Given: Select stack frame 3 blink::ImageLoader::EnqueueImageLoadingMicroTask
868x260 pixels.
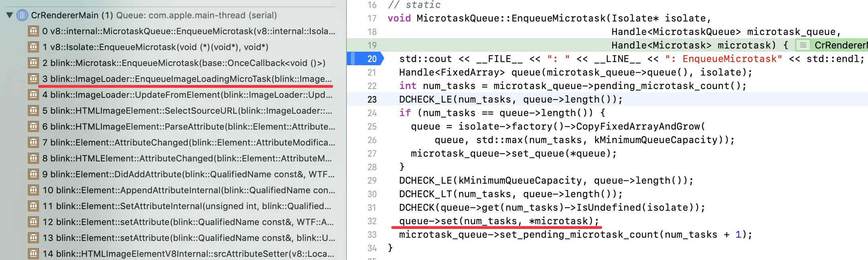Looking at the screenshot, I should (x=187, y=79).
